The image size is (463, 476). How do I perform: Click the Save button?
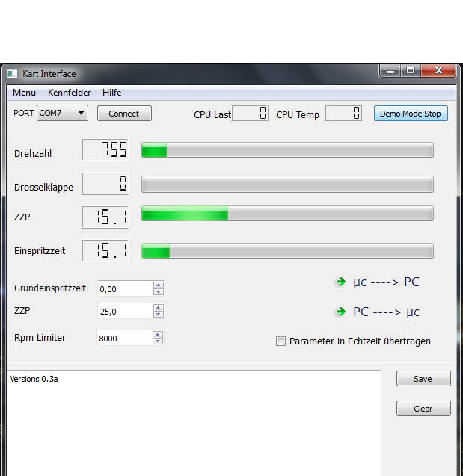(x=423, y=379)
